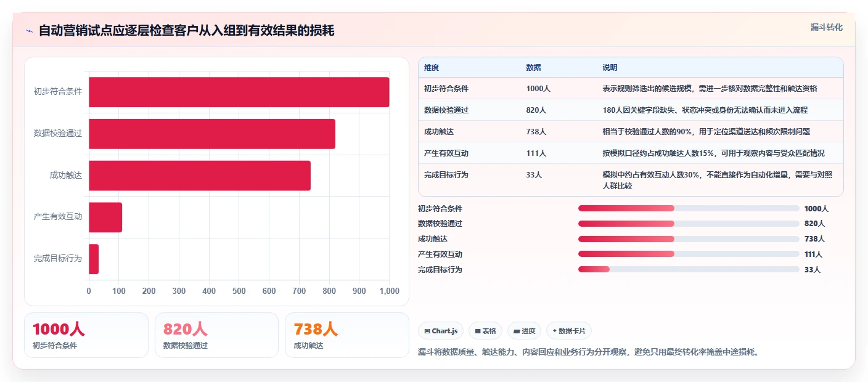
Task: Select the 进度 tag chip
Action: pos(524,331)
